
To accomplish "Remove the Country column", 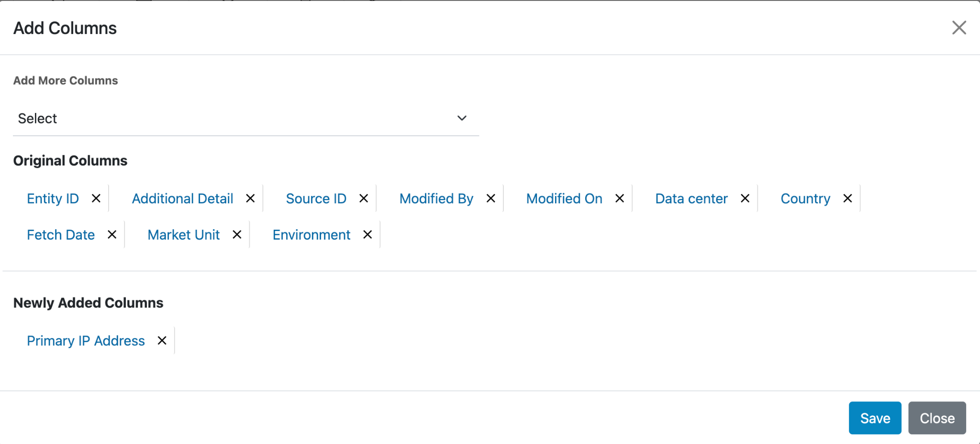I will (x=847, y=199).
